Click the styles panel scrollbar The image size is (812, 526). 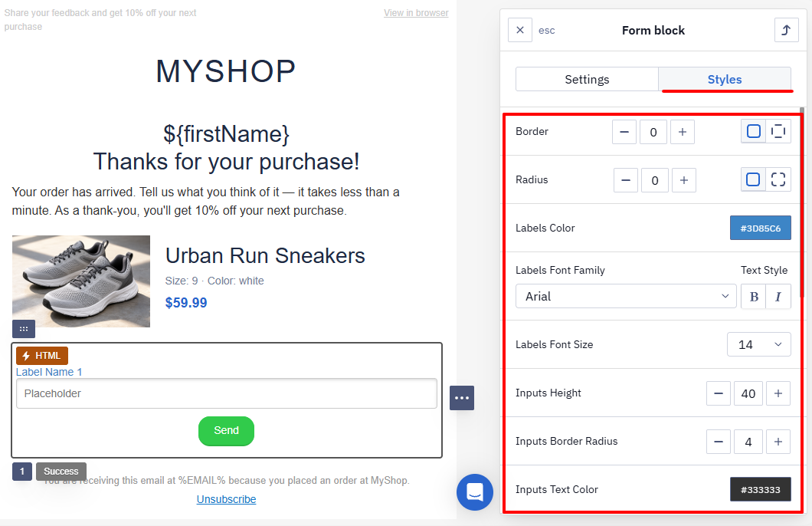coord(801,202)
